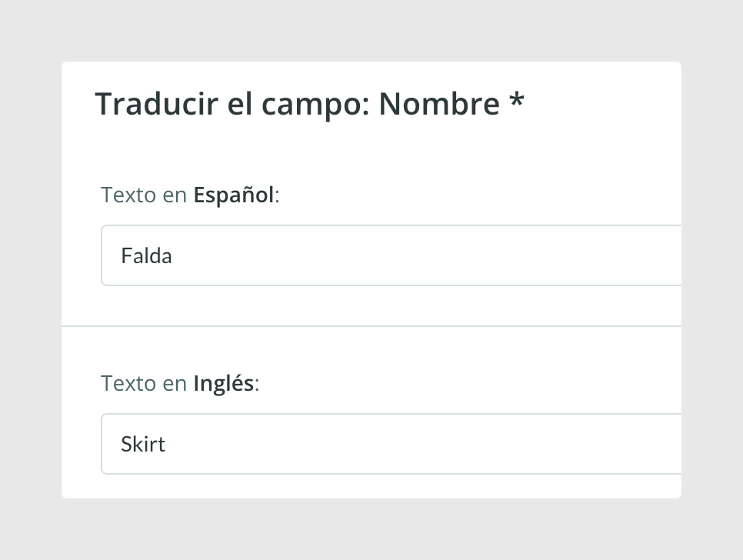Place cursor on the word Skirt

[x=143, y=445]
